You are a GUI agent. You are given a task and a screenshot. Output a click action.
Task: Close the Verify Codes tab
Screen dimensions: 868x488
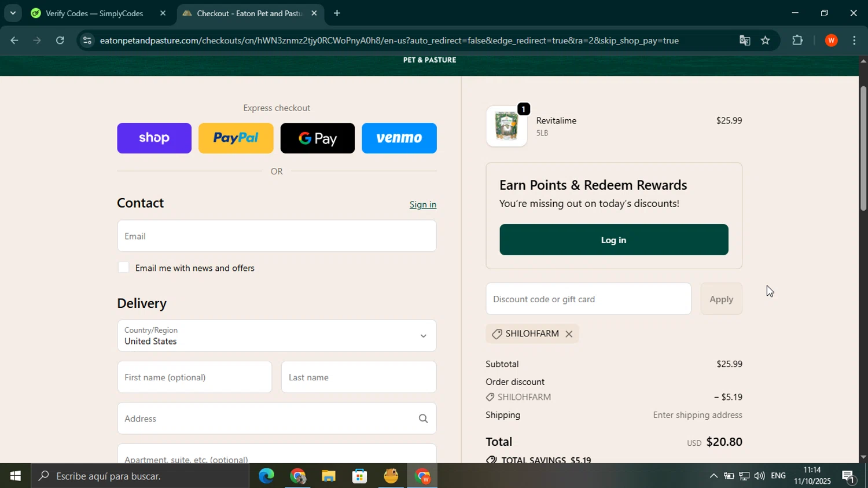click(x=163, y=13)
